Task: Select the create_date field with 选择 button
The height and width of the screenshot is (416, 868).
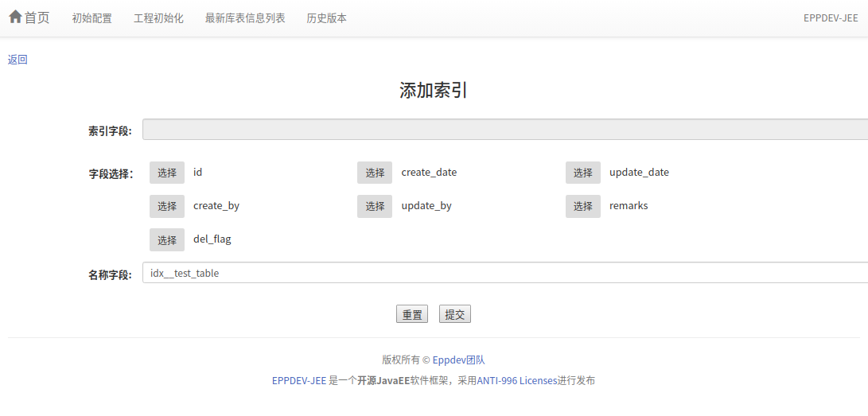Action: pyautogui.click(x=375, y=173)
